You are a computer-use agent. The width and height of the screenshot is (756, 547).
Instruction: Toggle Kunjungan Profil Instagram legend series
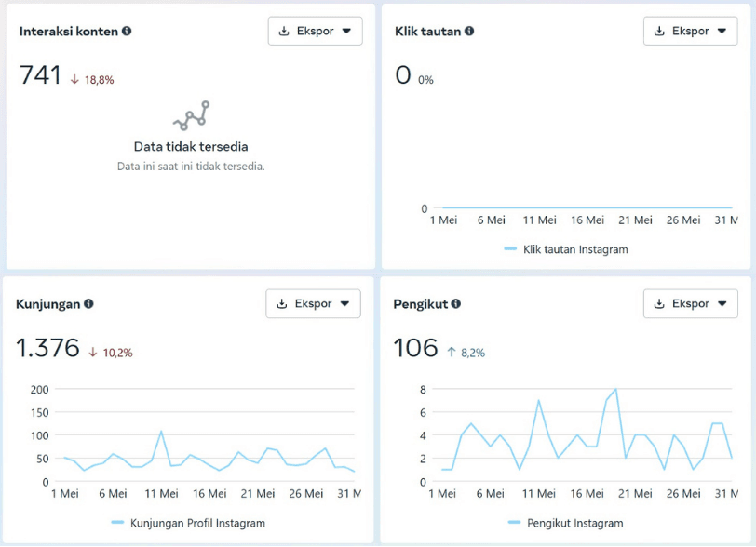(x=188, y=523)
